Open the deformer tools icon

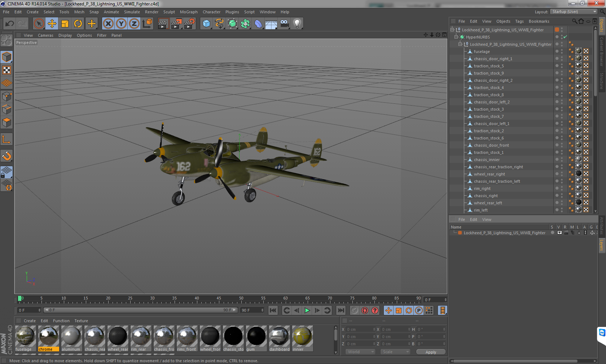258,24
